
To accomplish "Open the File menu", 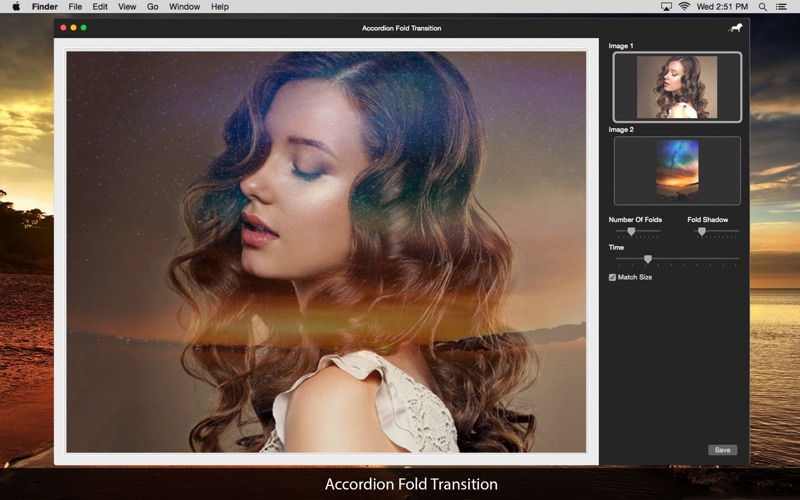I will click(75, 7).
